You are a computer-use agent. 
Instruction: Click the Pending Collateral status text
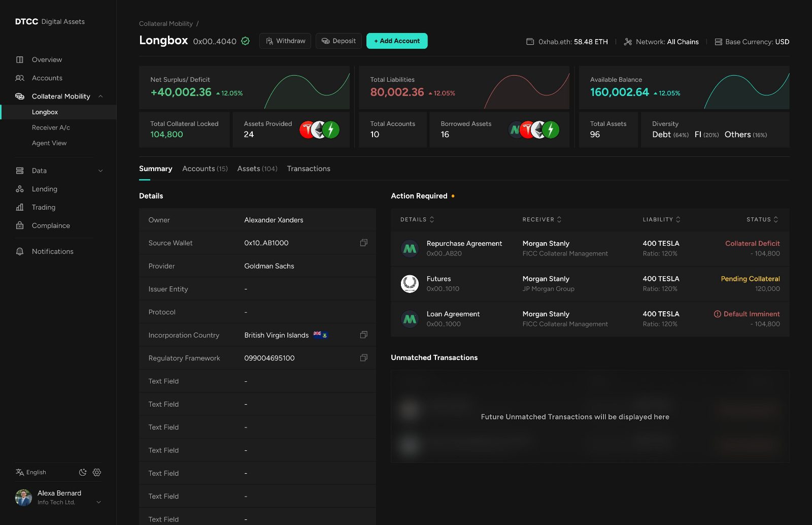tap(751, 279)
